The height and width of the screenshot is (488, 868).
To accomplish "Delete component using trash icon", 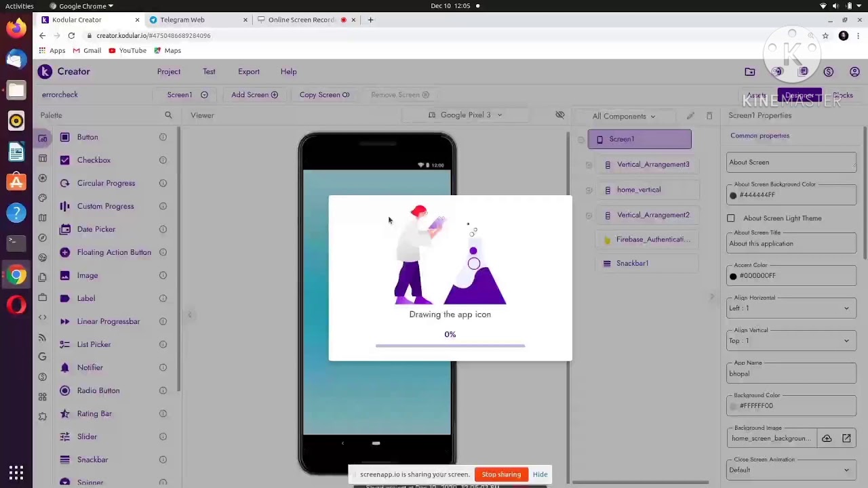I will pos(709,116).
